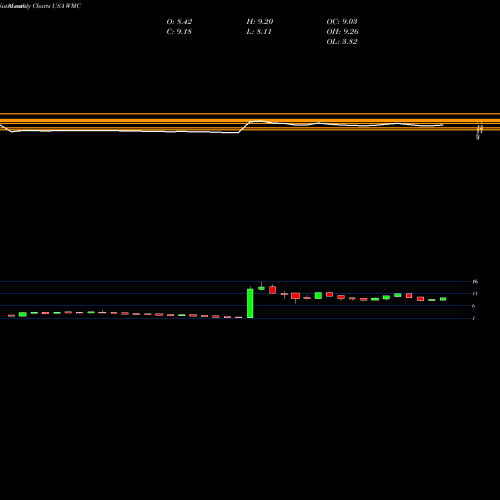The width and height of the screenshot is (500, 500).
Task: Select the 'OL: 3.82' value
Action: 342,42
